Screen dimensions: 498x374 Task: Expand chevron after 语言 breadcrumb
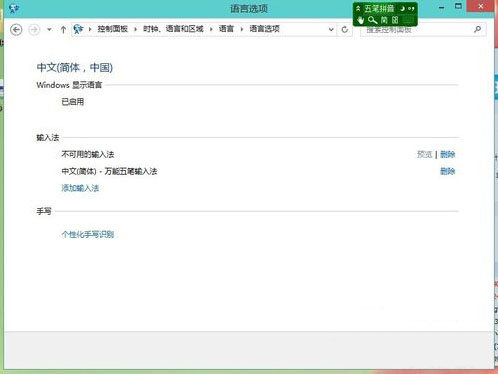[x=242, y=29]
